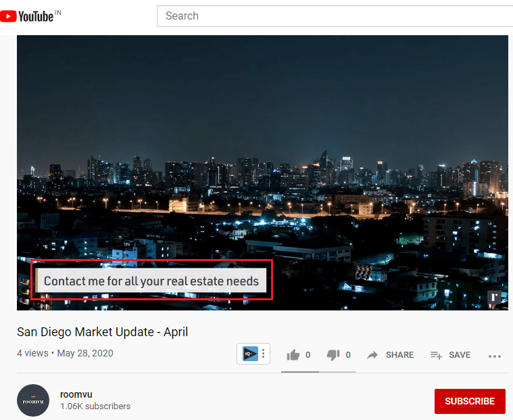This screenshot has height=420, width=513.
Task: Click the SHARE text label
Action: 399,355
